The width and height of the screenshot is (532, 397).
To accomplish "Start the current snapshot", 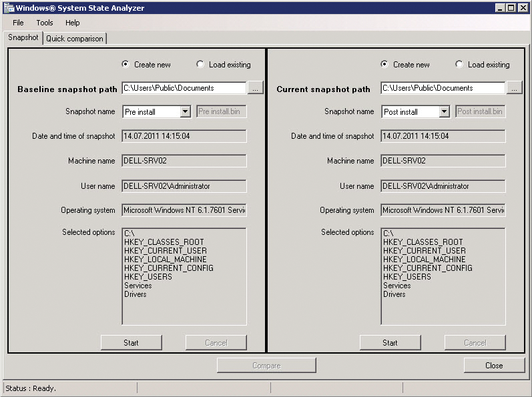I will 390,343.
